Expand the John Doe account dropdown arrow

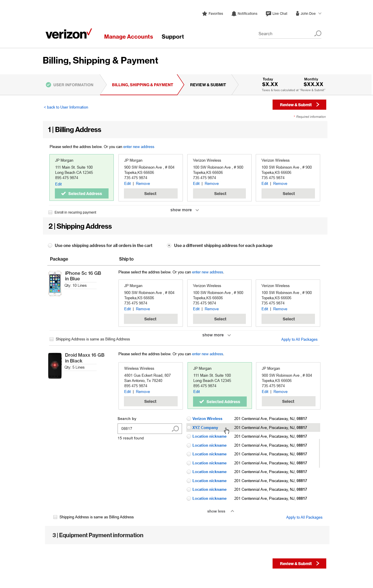click(x=320, y=14)
